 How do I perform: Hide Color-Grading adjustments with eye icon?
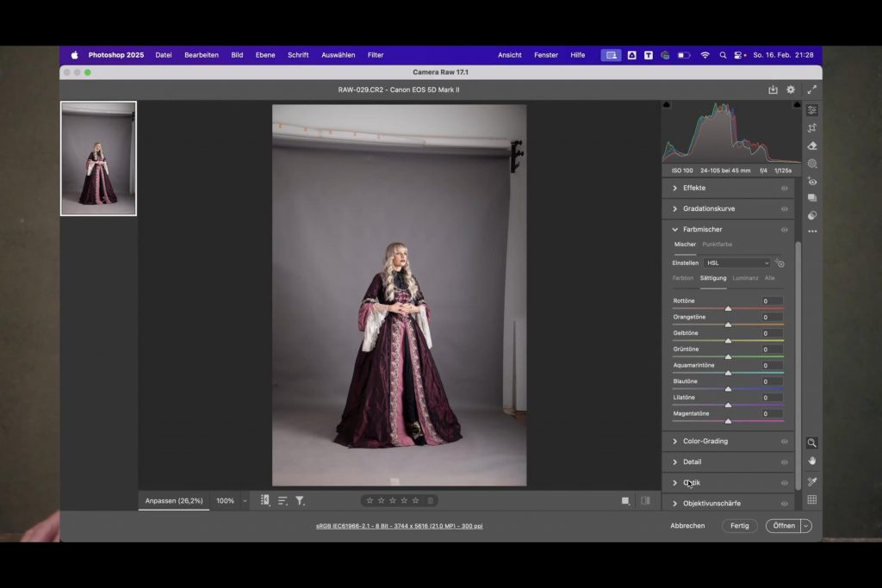tap(784, 442)
